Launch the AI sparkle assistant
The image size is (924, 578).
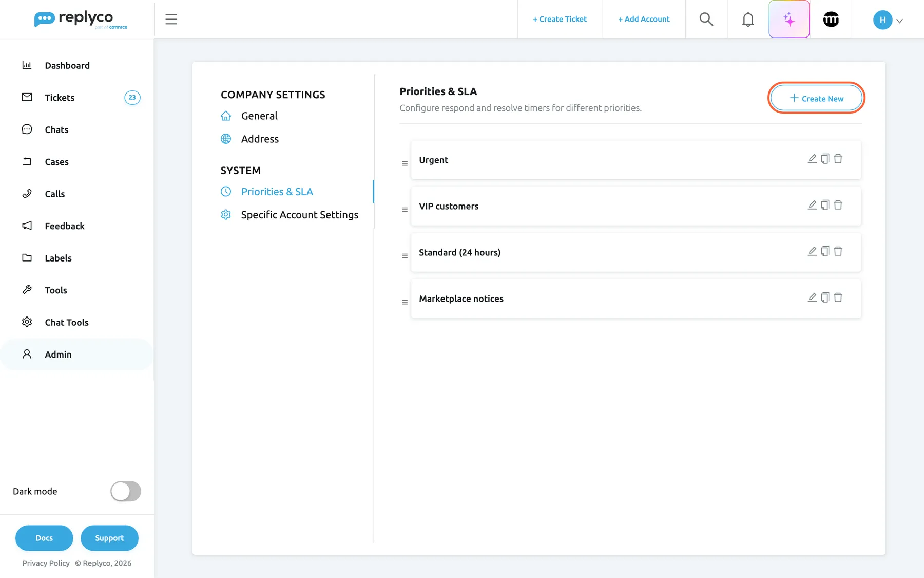point(789,20)
